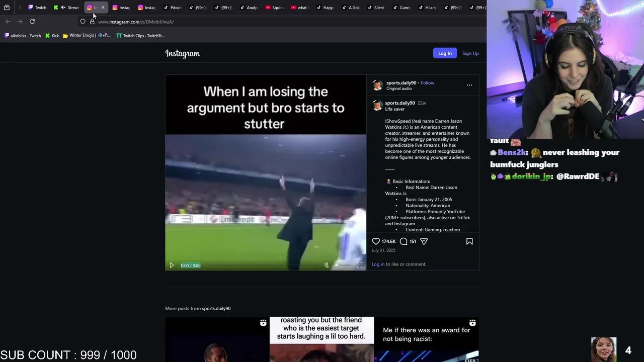Click the 151 comments count

(x=413, y=241)
